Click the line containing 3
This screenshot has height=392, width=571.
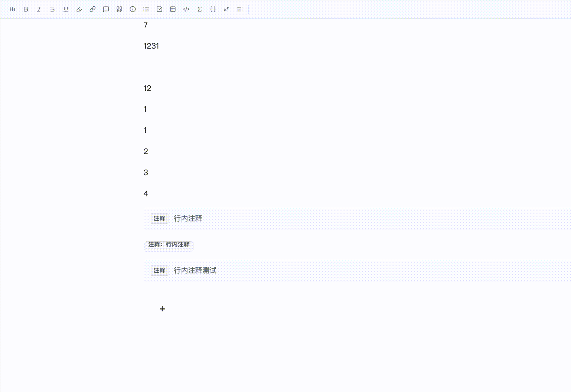click(x=146, y=173)
